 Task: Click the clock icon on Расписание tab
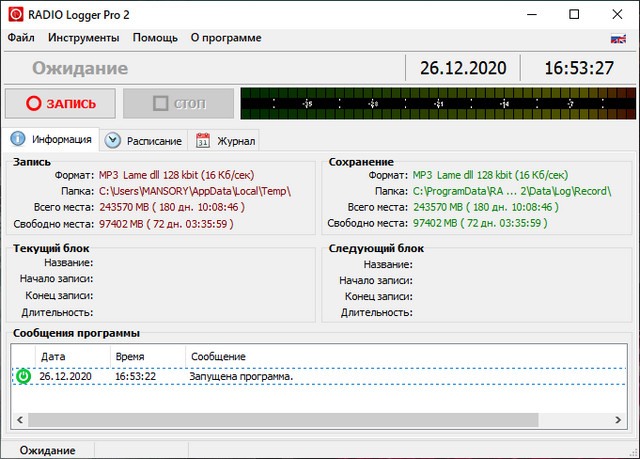point(113,140)
